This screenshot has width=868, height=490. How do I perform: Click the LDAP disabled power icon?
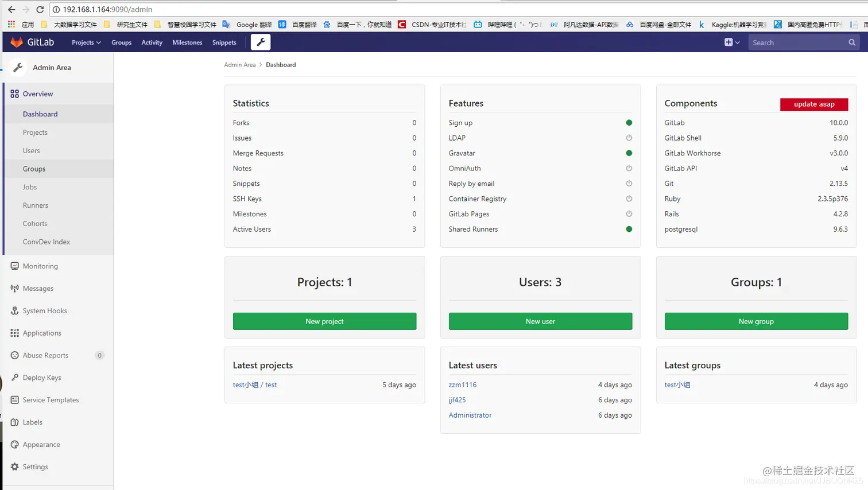coord(629,138)
